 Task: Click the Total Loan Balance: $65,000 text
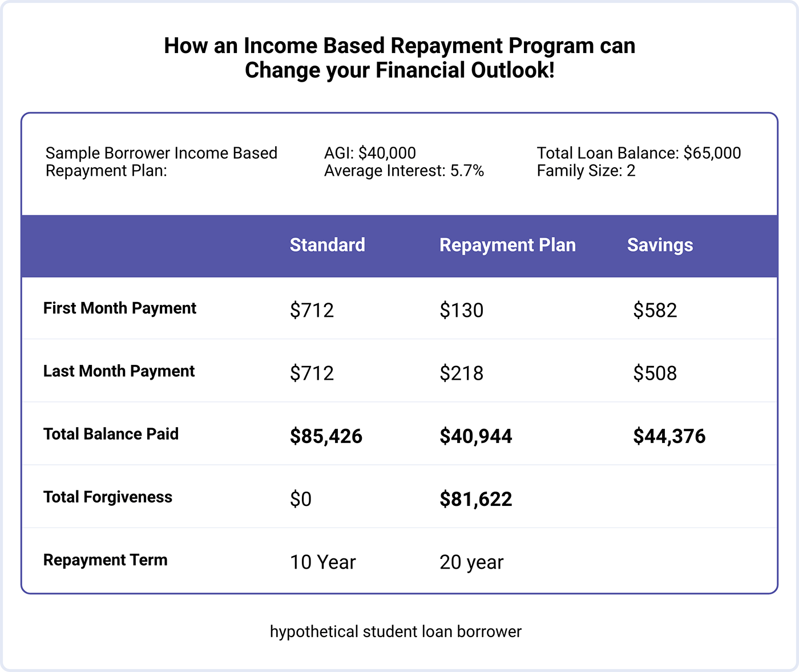click(639, 153)
